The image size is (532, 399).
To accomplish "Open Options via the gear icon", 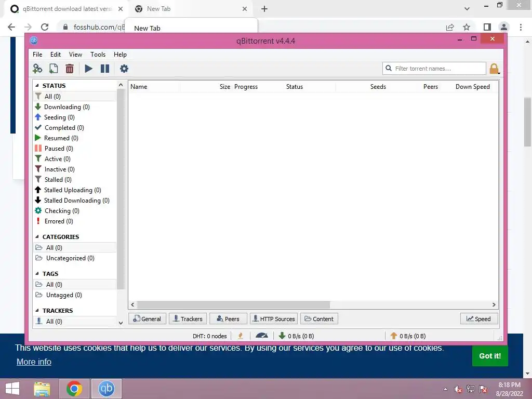I will (124, 69).
